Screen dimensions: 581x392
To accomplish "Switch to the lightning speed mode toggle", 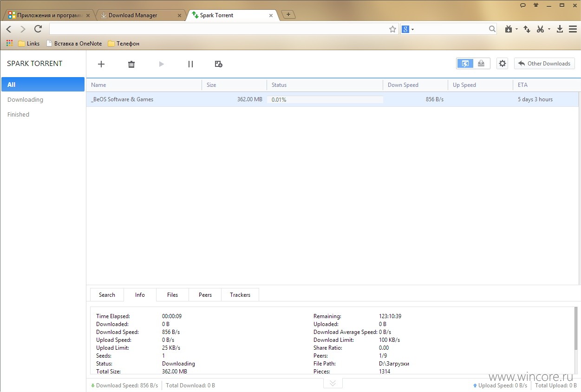I will click(x=465, y=64).
